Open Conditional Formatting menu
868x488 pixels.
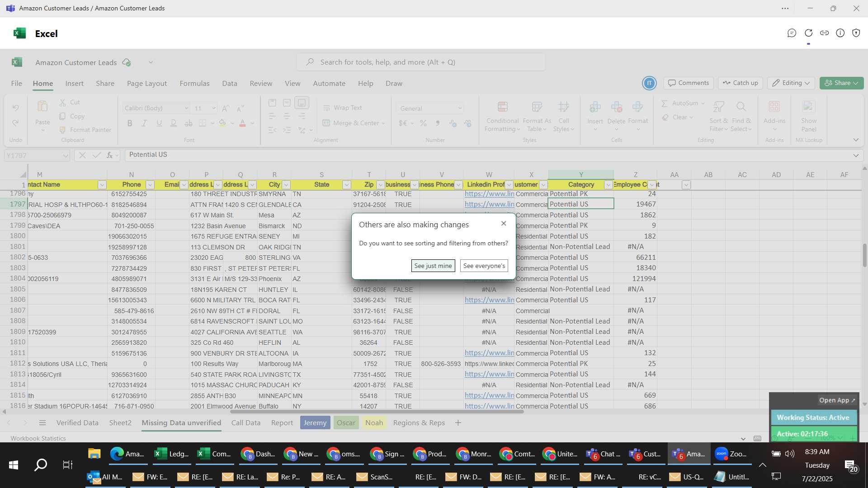click(502, 116)
